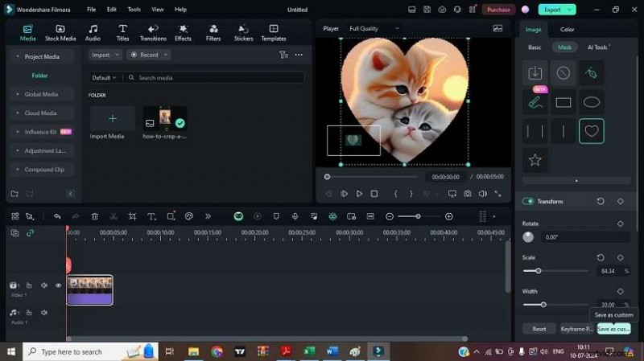
Task: Expand the Full Quality player dropdown
Action: pos(374,28)
